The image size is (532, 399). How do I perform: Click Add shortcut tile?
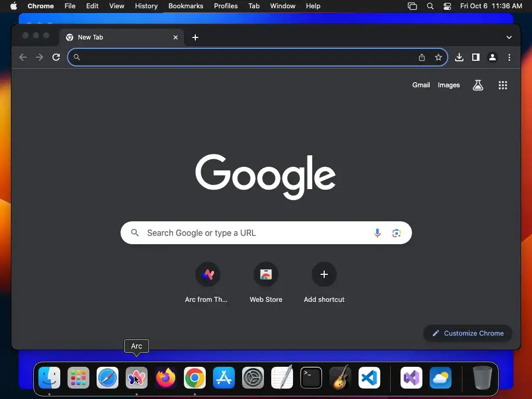pyautogui.click(x=324, y=282)
